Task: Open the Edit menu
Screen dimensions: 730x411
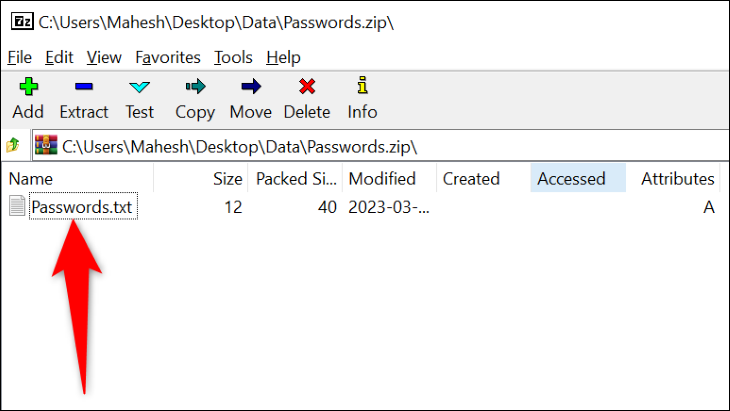Action: click(x=60, y=57)
